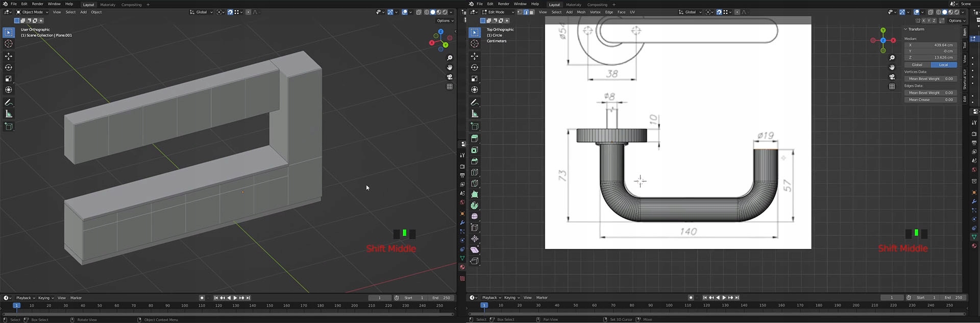Select the Knife tool in right viewport
This screenshot has height=323, width=980.
[x=474, y=183]
